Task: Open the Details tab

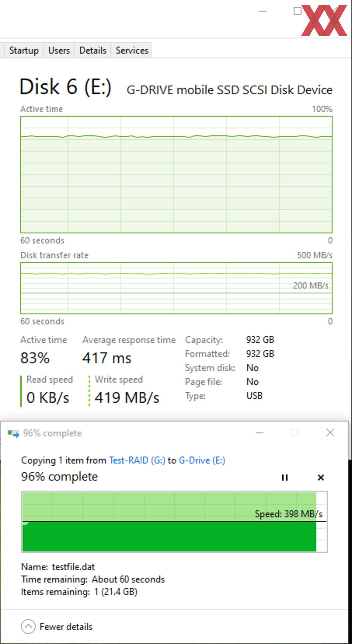Action: (93, 50)
